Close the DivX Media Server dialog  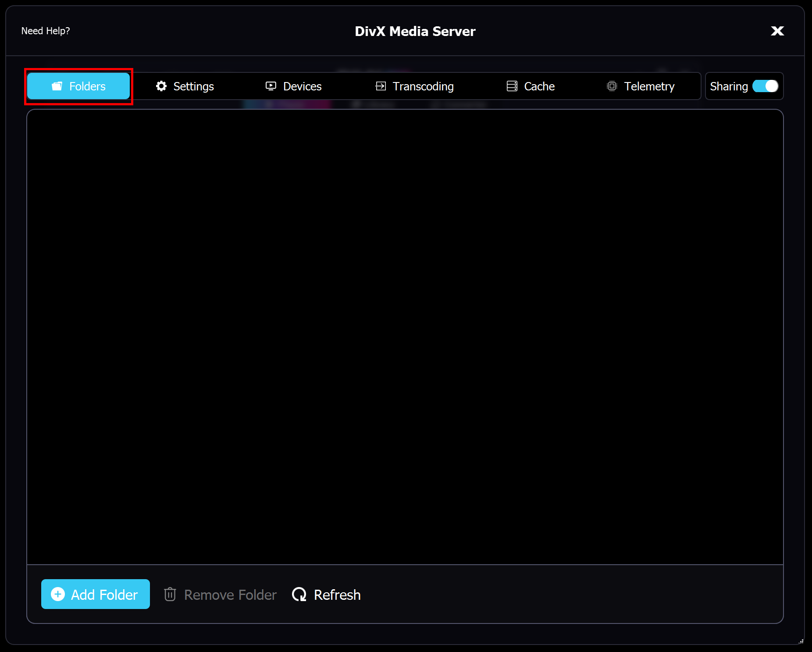[777, 31]
